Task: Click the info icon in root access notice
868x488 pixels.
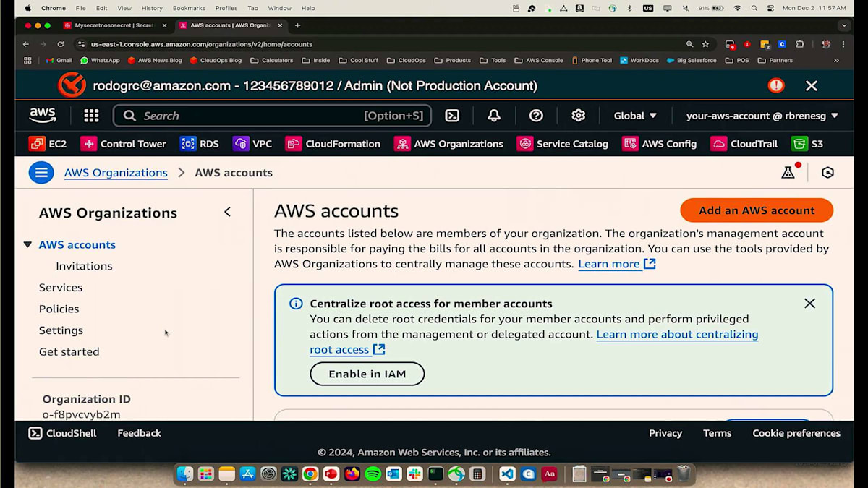Action: click(x=296, y=304)
